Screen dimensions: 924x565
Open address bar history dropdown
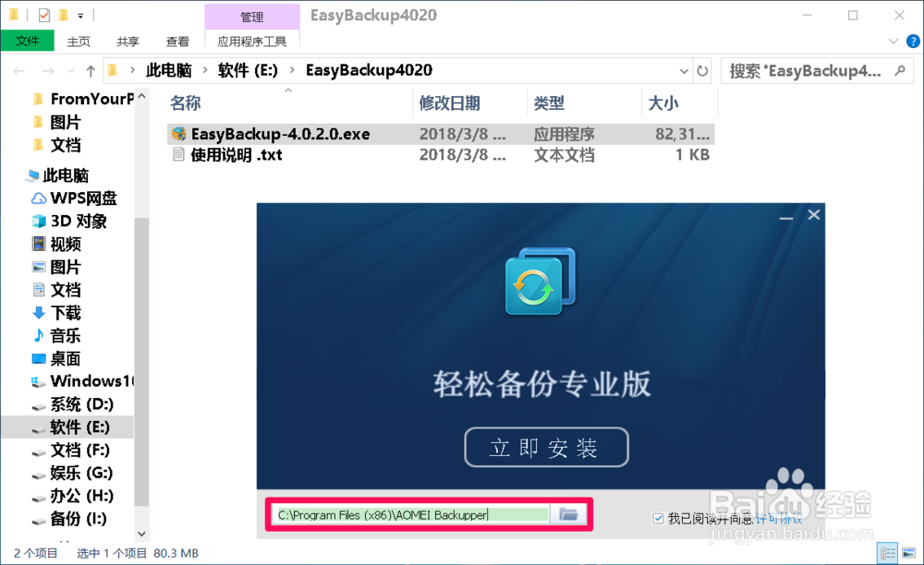684,71
